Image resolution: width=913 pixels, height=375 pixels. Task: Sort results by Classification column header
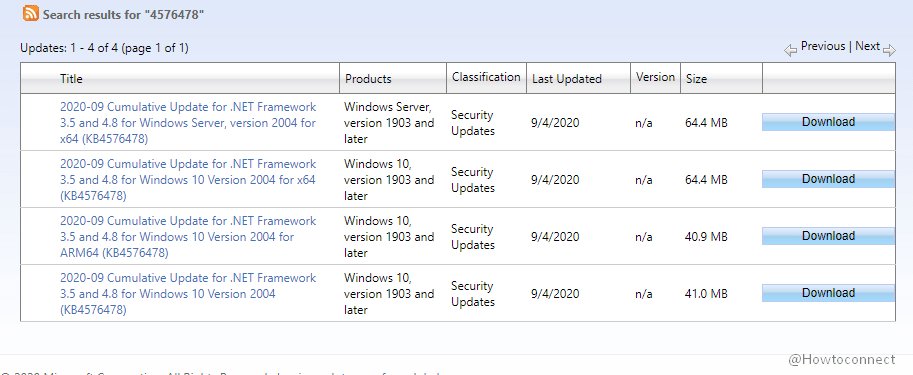point(486,77)
